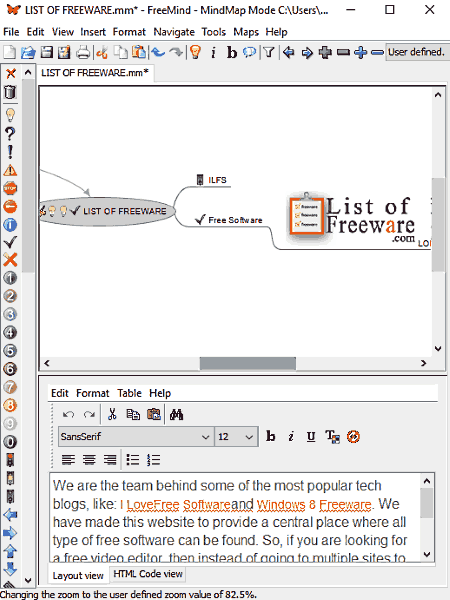Screen dimensions: 450x600
Task: Insert a bulleted list in the note
Action: point(133,460)
